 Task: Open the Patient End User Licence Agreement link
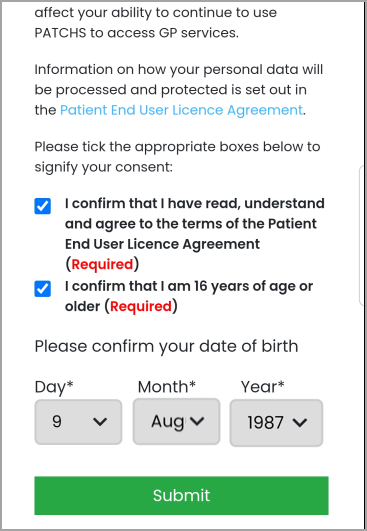(181, 110)
